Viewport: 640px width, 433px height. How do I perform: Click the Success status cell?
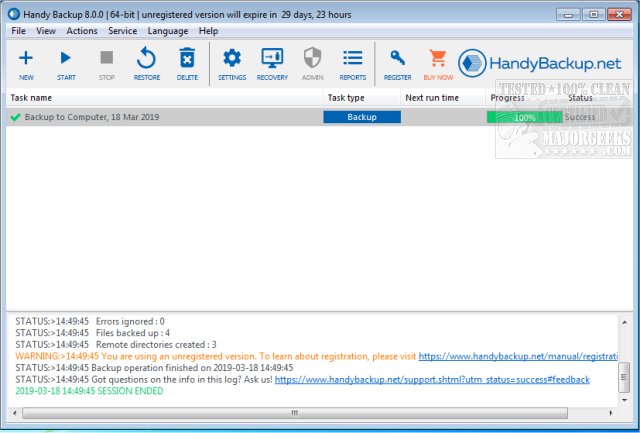pos(580,117)
